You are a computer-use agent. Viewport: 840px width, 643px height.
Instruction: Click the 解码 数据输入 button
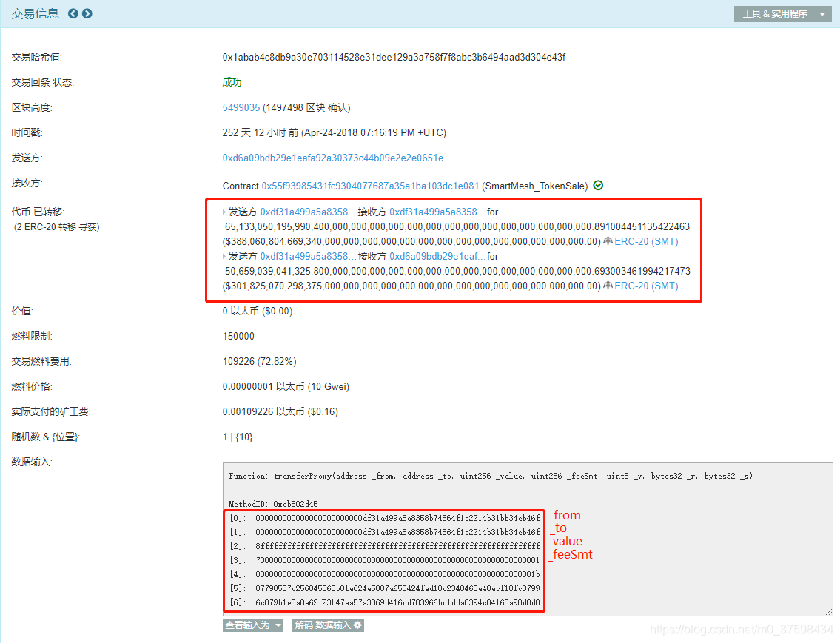point(328,625)
